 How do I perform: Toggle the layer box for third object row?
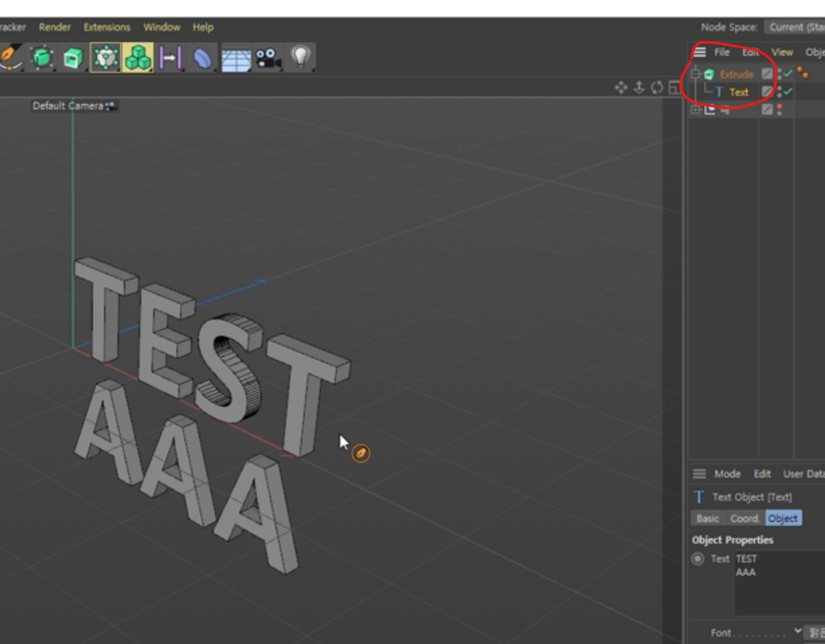[767, 109]
